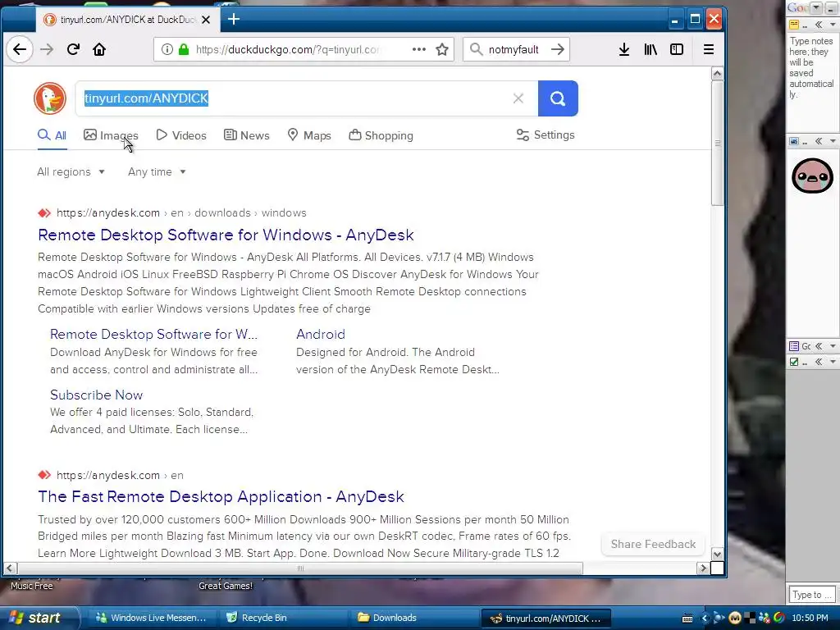Toggle the Firefox sidebar view

677,50
